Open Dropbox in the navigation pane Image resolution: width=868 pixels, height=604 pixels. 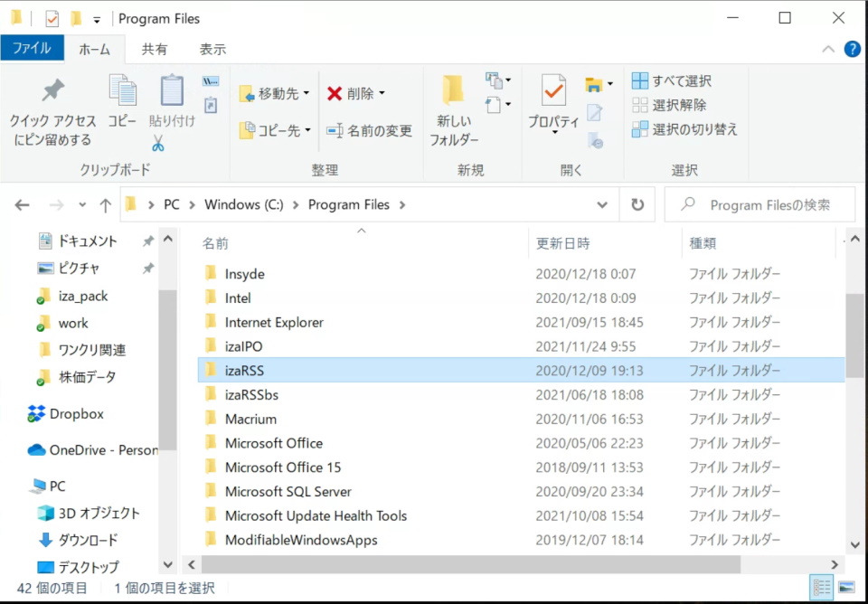(x=65, y=413)
